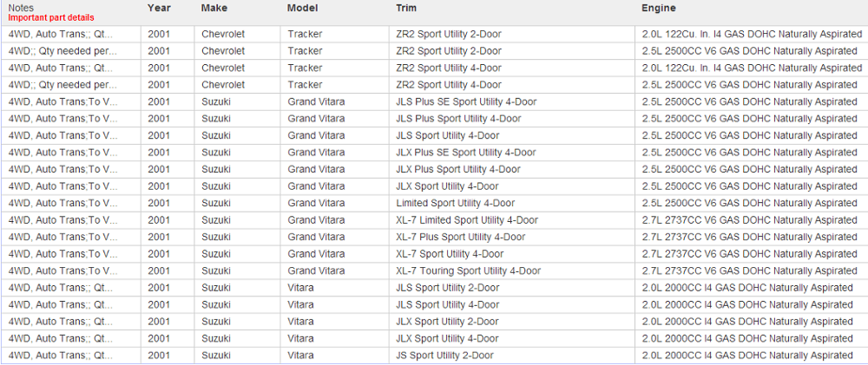Click the JLS Plus Sport Utility 4-Door cell
Screen dimensions: 868x365
click(458, 119)
